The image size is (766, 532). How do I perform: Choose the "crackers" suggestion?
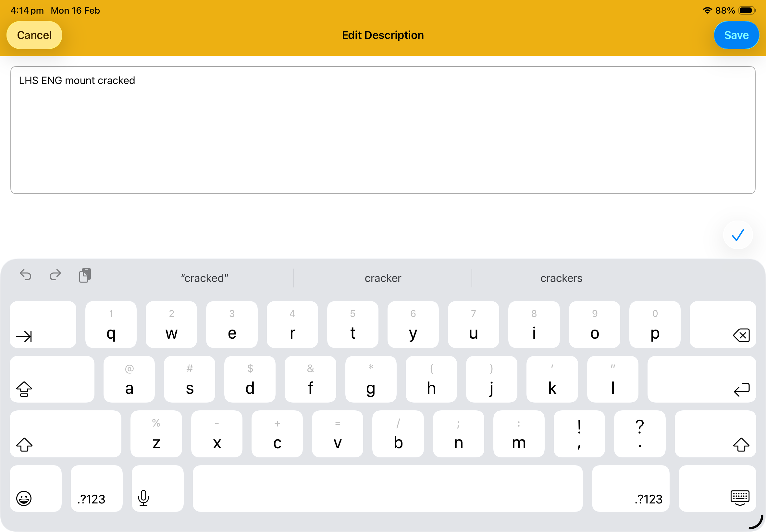pyautogui.click(x=561, y=278)
